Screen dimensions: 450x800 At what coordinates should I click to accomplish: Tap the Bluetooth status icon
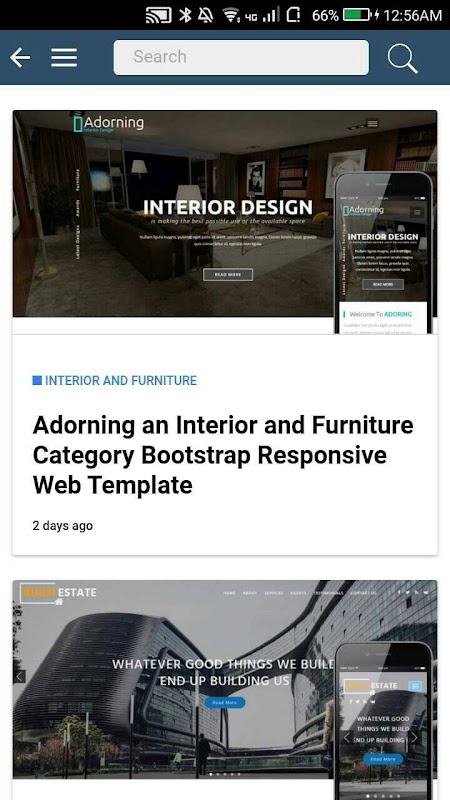tap(185, 15)
